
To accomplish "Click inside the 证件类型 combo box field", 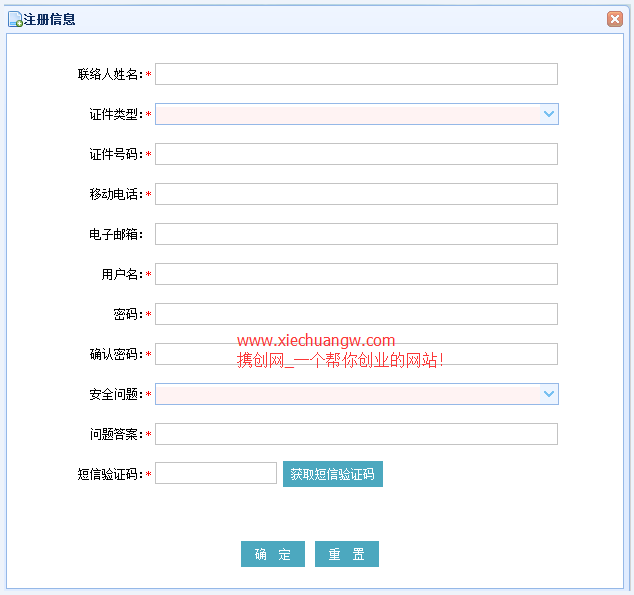I will (x=347, y=114).
